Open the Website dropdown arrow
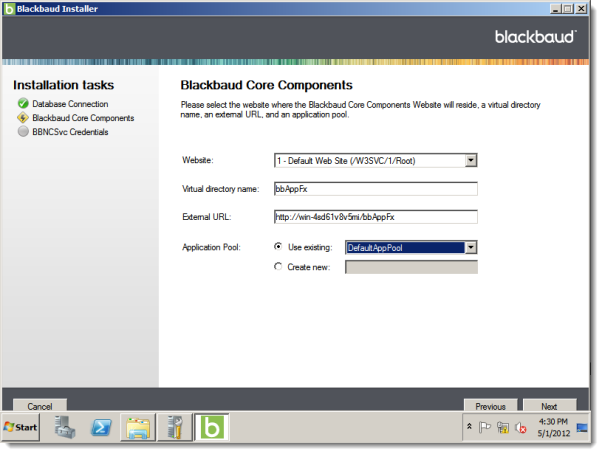602x454 pixels. (x=471, y=160)
